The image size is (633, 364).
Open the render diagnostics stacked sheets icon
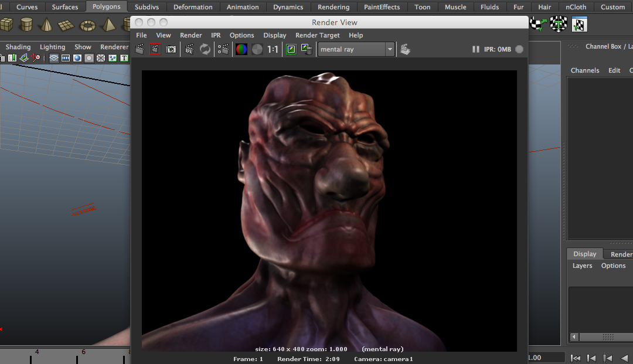point(406,49)
